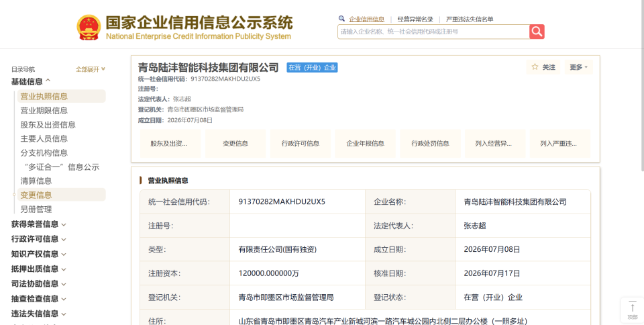Click table cell 青岛市即墨区市场监督管理局
Viewport: 644px width, 325px height.
point(286,297)
